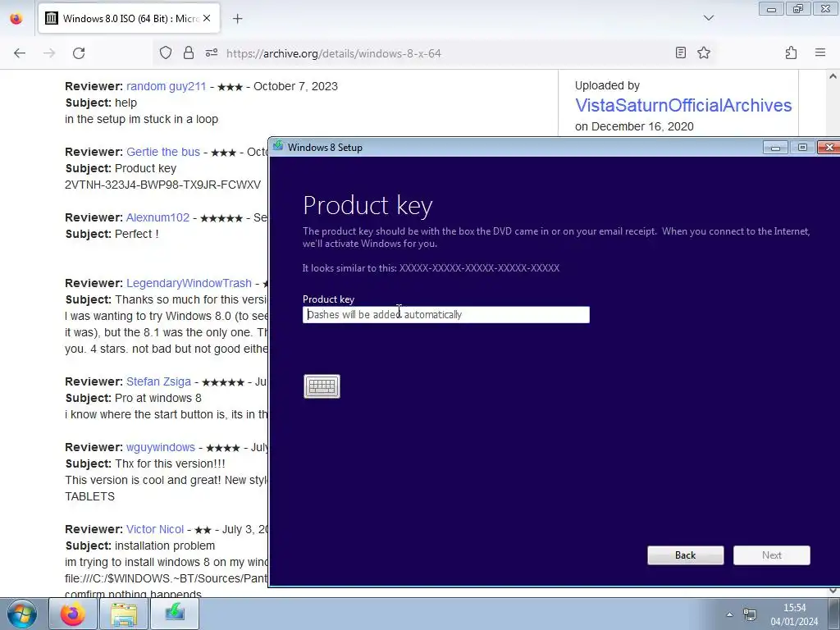
Task: Click the Windows 8 Setup title icon
Action: coord(277,146)
